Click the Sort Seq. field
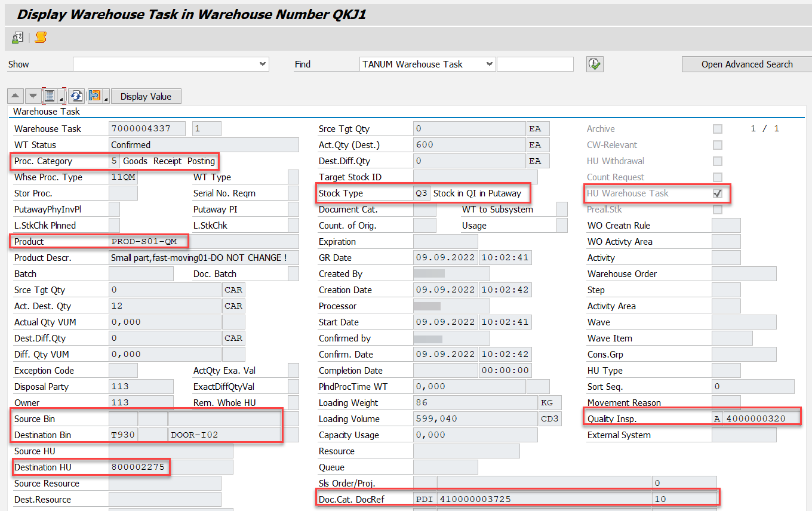 (753, 387)
